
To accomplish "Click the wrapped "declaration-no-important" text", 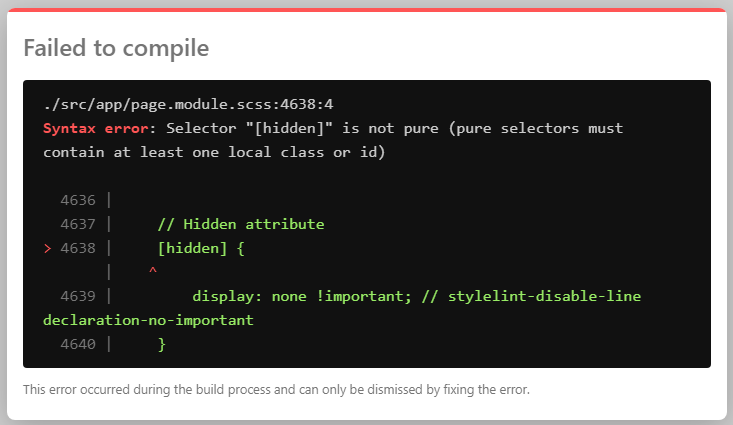I will click(148, 320).
